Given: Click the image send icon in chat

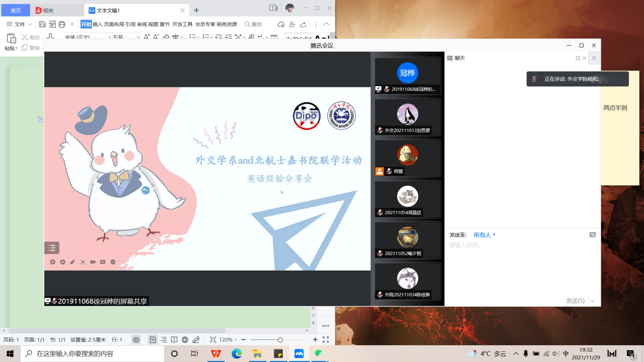Looking at the screenshot, I should coord(592,235).
